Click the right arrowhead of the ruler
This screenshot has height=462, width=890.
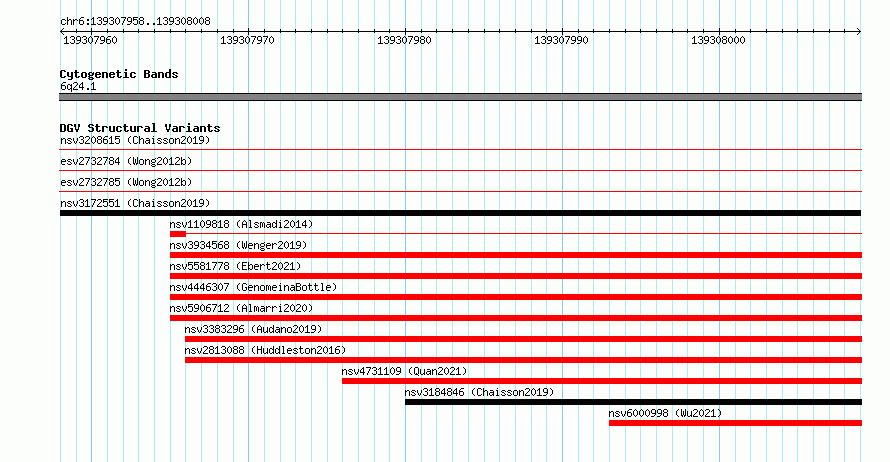859,32
